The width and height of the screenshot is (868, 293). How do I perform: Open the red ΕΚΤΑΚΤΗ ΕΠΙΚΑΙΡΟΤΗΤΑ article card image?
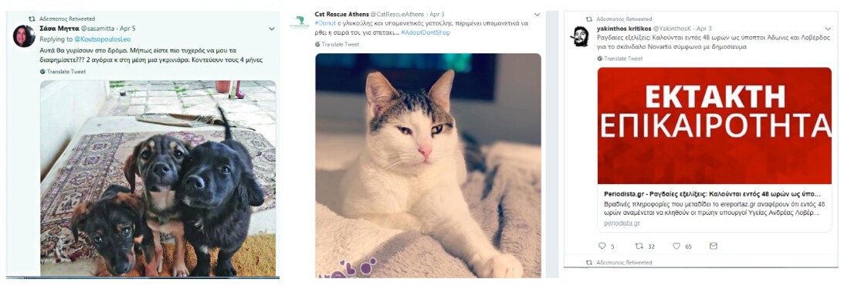(x=714, y=126)
